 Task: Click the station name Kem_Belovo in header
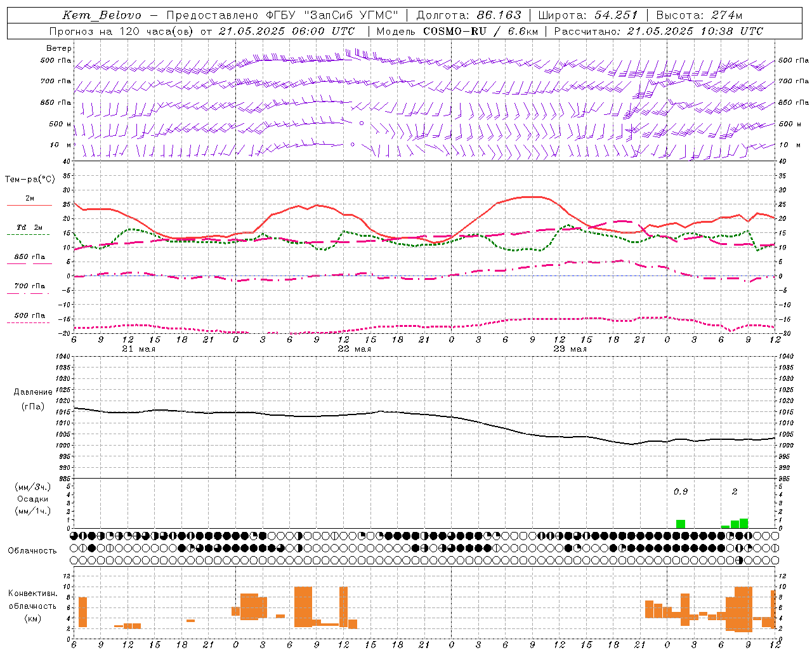102,15
